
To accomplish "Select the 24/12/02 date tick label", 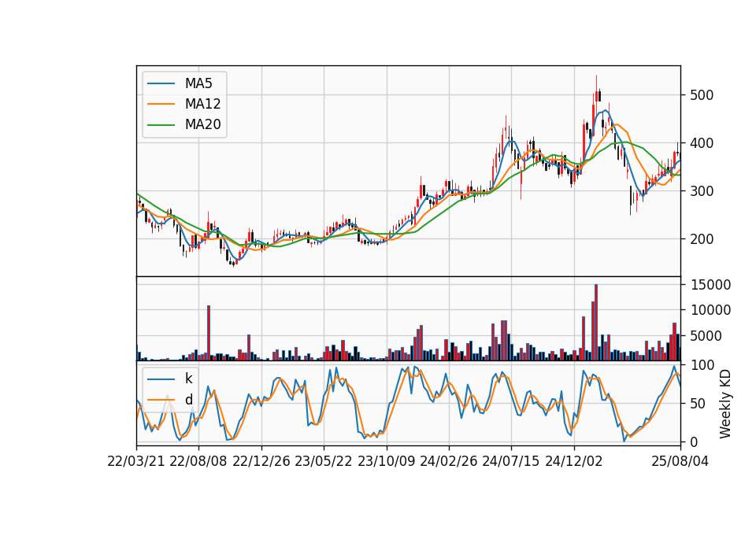I will tap(574, 462).
